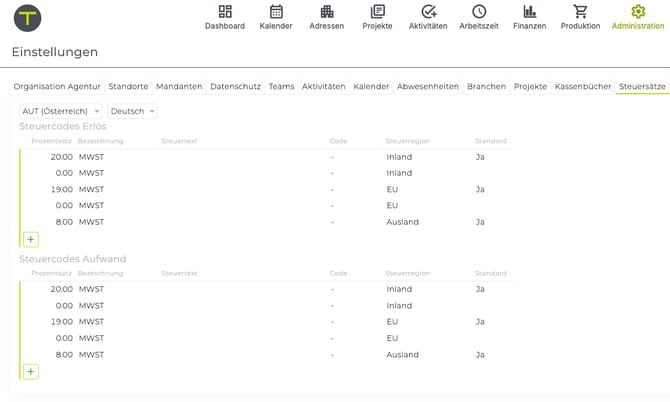Open the Finanzen chart icon
The image size is (670, 402).
click(x=529, y=13)
